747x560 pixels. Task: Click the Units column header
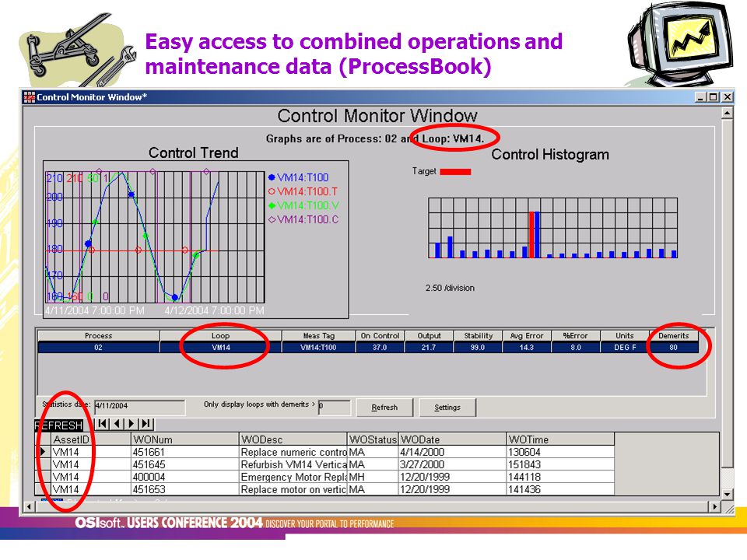point(625,336)
